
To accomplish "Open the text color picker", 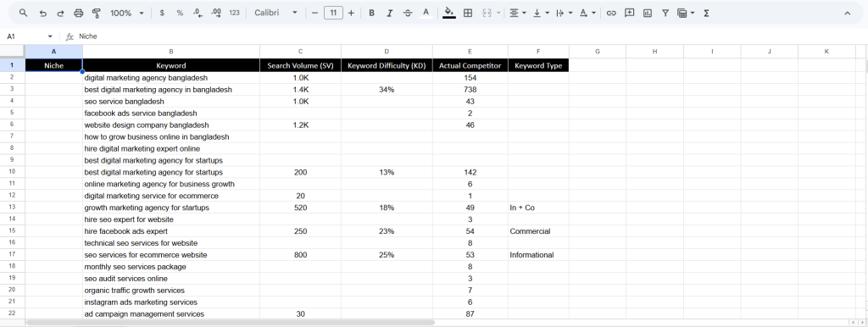I will coord(426,13).
